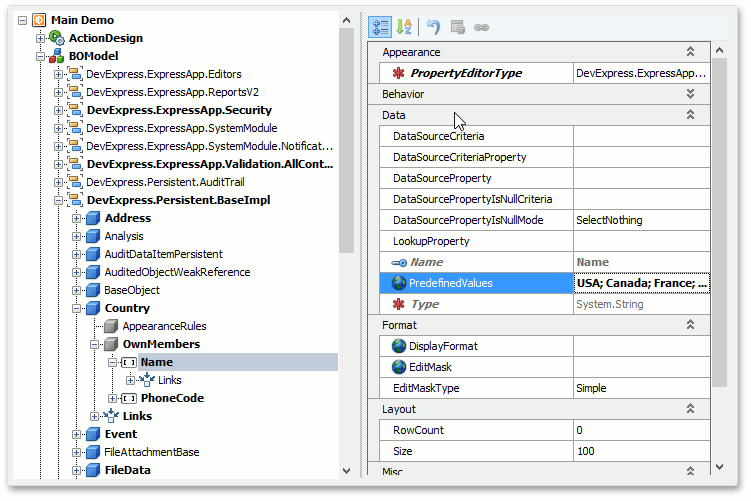Click the PhoneCode member bracket icon
751x501 pixels.
coord(128,399)
